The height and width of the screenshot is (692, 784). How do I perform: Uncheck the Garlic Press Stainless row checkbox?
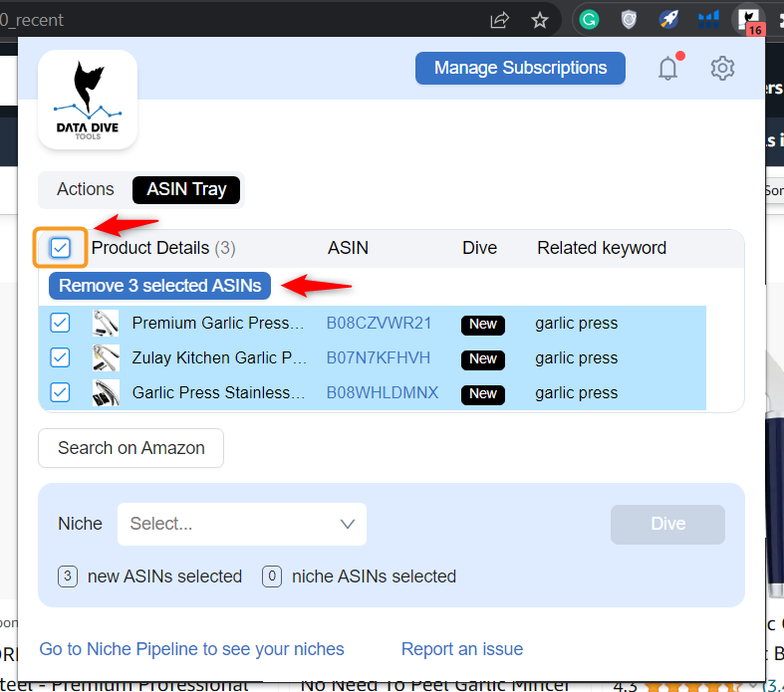pyautogui.click(x=60, y=392)
